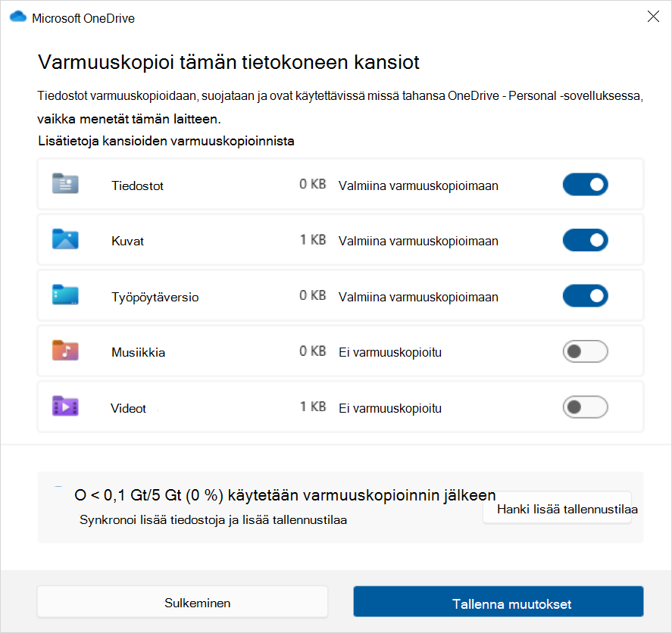This screenshot has height=633, width=672.
Task: Turn on the Videot backup switch
Action: click(586, 407)
